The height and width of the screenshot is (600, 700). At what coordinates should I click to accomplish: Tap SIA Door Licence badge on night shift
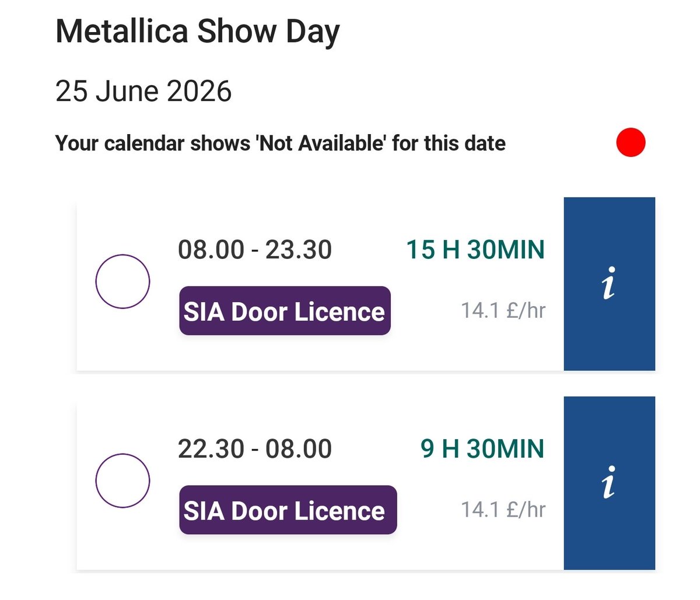coord(288,510)
